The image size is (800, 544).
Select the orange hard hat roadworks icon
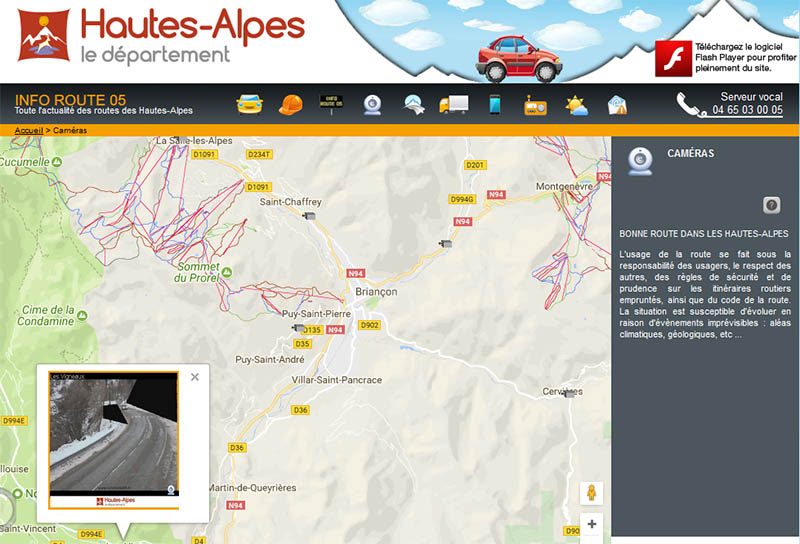[x=290, y=105]
